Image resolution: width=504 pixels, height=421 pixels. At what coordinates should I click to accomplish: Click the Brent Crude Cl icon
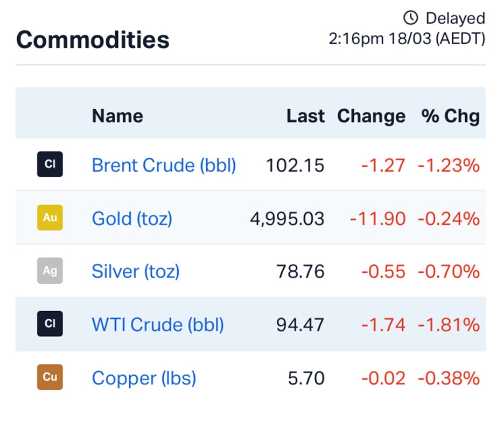coord(50,165)
